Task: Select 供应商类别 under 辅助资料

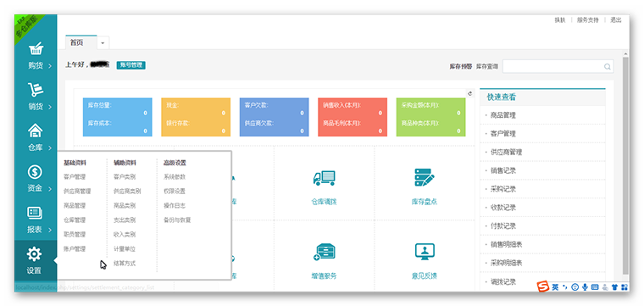Action: (x=127, y=192)
